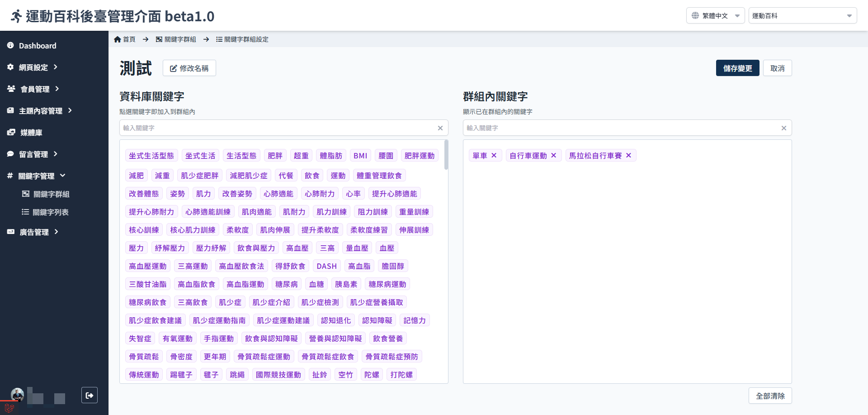The width and height of the screenshot is (868, 415).
Task: Add keyword 肌少症營養攝取 to group
Action: pyautogui.click(x=376, y=302)
